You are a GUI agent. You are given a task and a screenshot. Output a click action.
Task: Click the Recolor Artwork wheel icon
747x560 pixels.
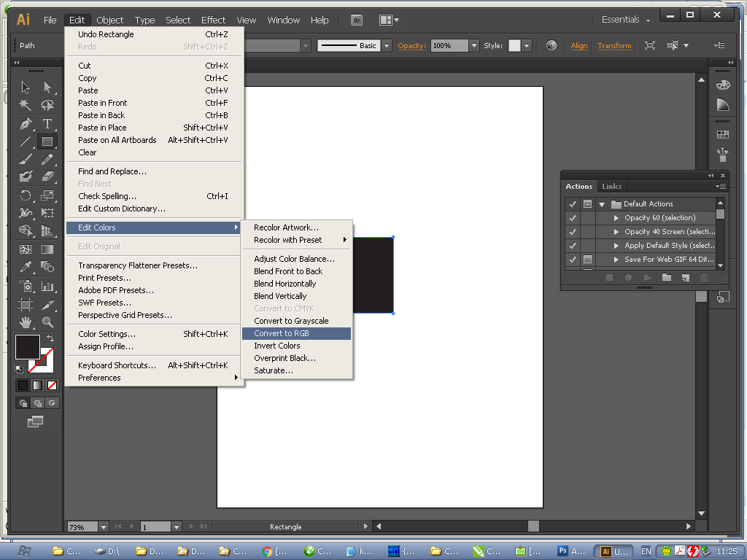tap(551, 46)
